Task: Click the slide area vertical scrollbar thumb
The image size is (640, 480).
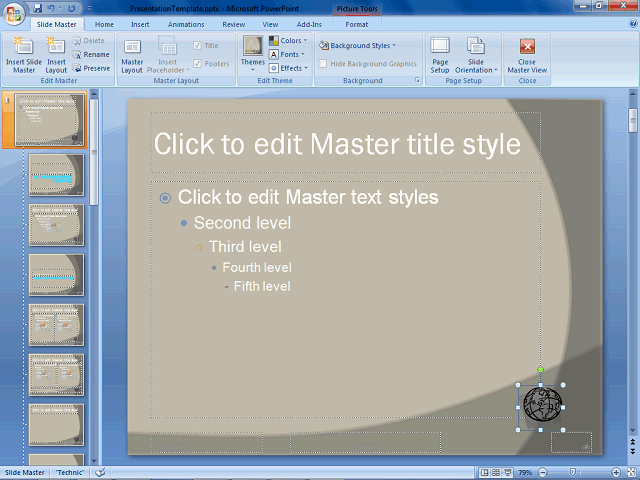Action: pyautogui.click(x=633, y=120)
